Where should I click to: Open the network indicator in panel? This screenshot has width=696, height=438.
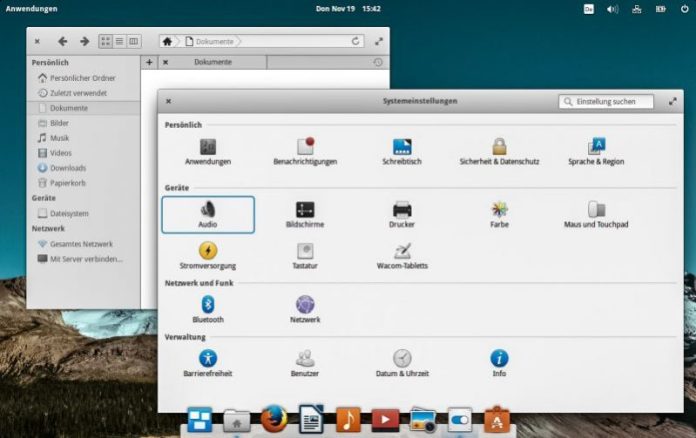click(x=637, y=9)
